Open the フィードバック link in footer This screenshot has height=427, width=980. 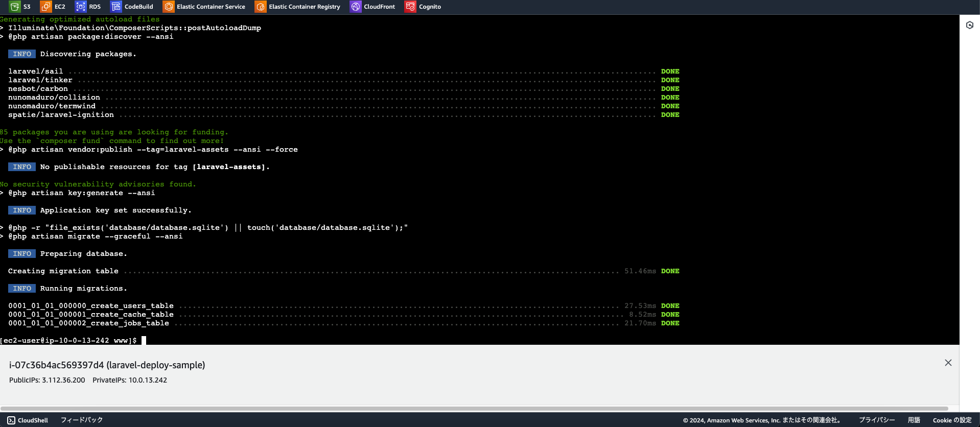coord(82,420)
